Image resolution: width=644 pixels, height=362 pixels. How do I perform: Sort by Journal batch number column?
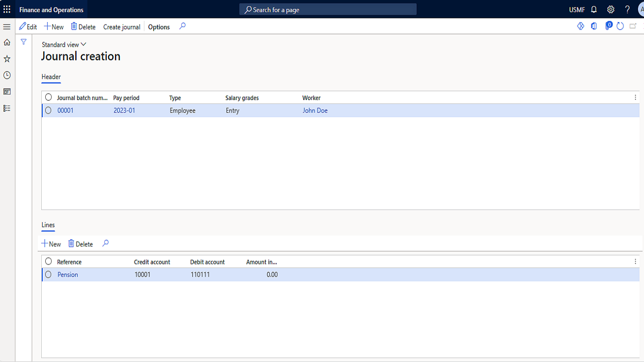point(82,98)
